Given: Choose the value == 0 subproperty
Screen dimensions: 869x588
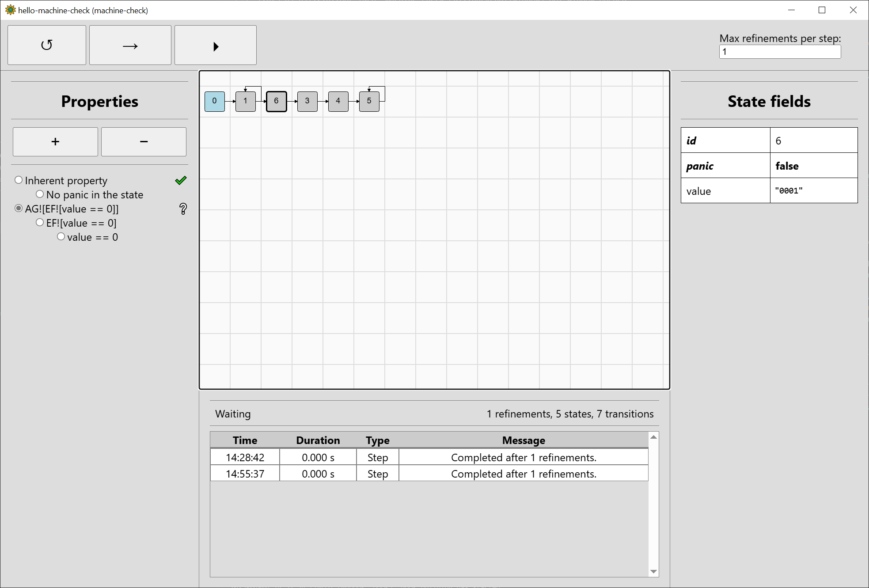Looking at the screenshot, I should click(x=61, y=237).
